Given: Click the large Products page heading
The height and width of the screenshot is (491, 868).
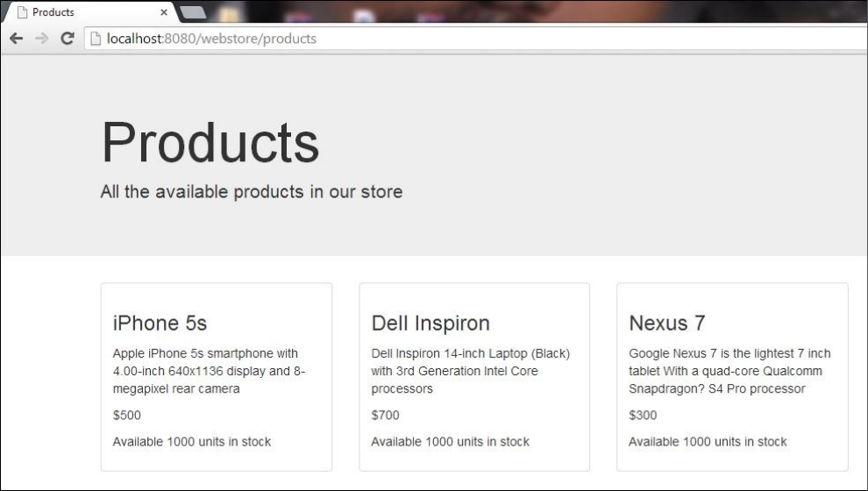Looking at the screenshot, I should 210,141.
